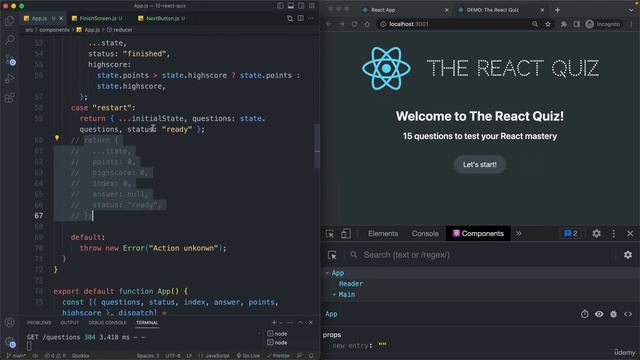
Task: Open DevTools settings gear
Action: coord(596,233)
